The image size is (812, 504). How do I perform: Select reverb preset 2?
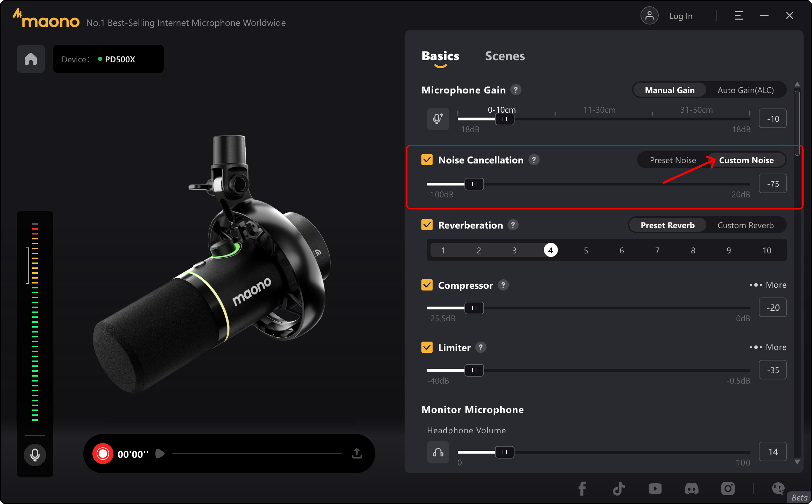(x=479, y=250)
